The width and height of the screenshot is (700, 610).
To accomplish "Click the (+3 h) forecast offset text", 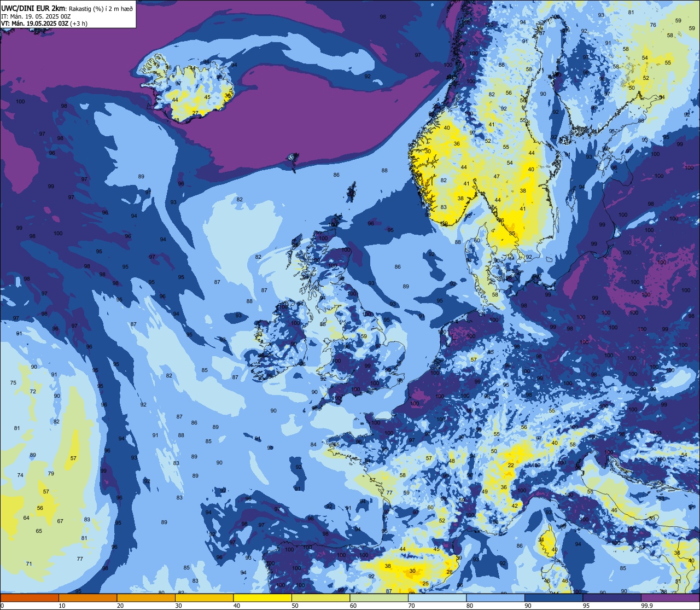I will (79, 24).
